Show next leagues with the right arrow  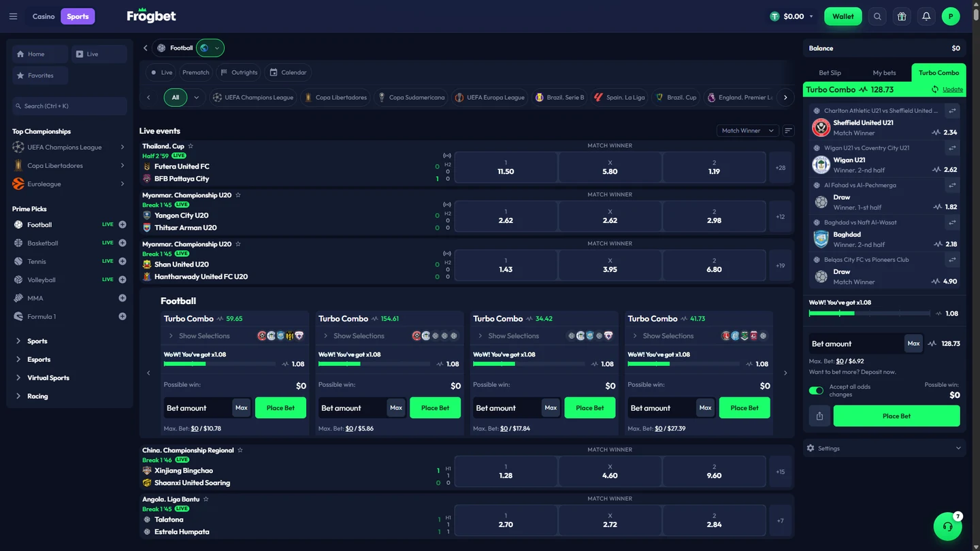coord(785,97)
